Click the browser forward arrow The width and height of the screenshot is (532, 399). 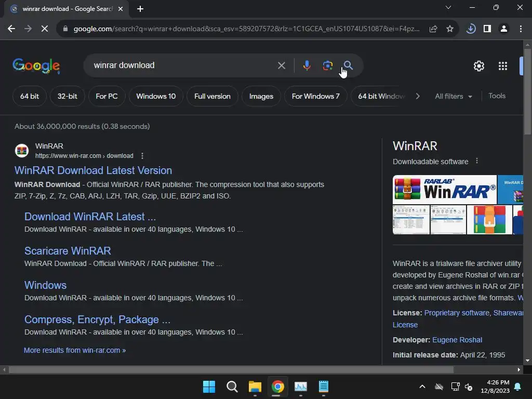pyautogui.click(x=28, y=29)
